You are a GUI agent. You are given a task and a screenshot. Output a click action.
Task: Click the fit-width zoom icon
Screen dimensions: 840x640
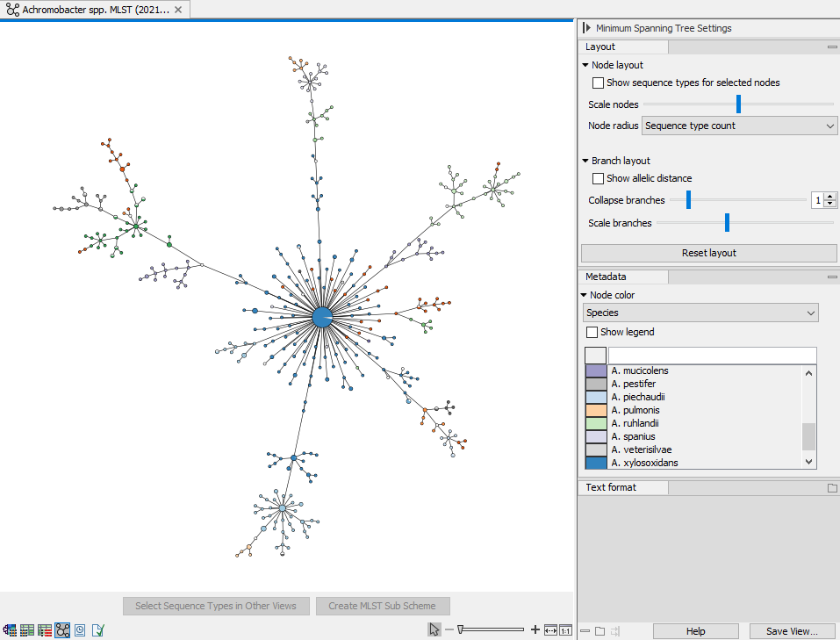(x=550, y=629)
